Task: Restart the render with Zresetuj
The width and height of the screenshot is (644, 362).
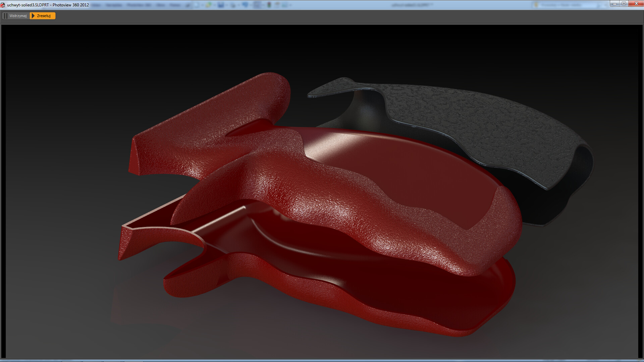Action: tap(43, 16)
